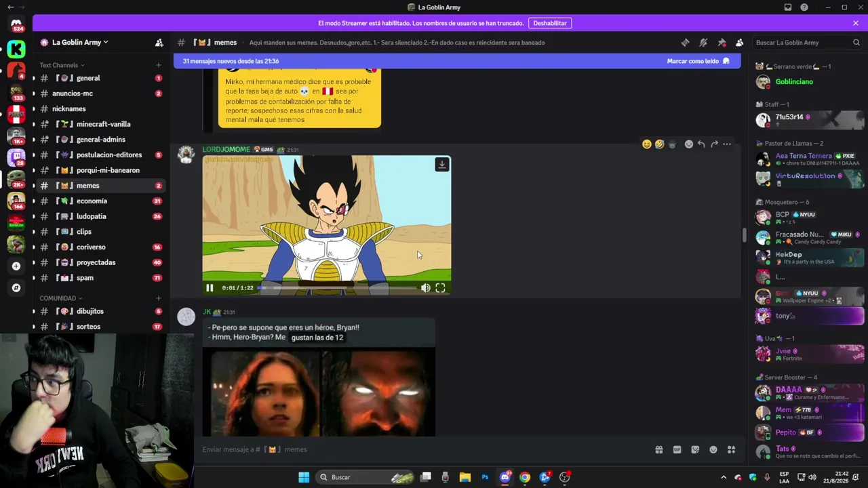868x488 pixels.
Task: Click the Windows taskbar search box
Action: point(366,477)
